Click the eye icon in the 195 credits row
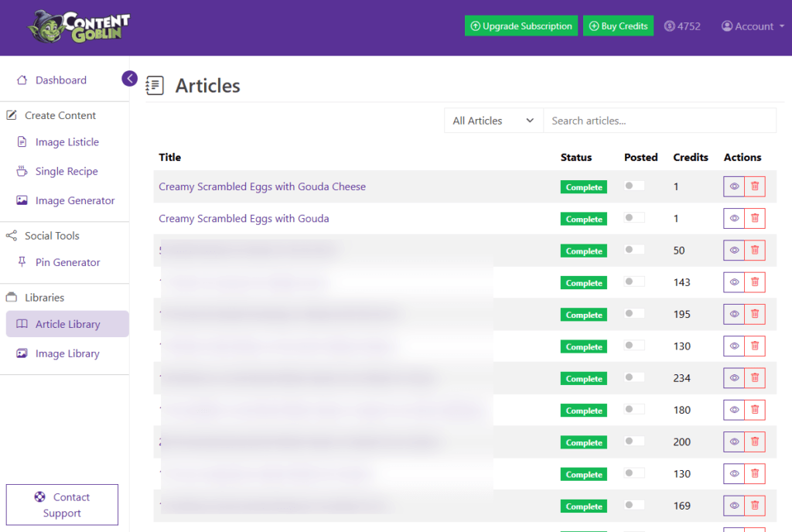This screenshot has height=532, width=792. click(x=734, y=314)
